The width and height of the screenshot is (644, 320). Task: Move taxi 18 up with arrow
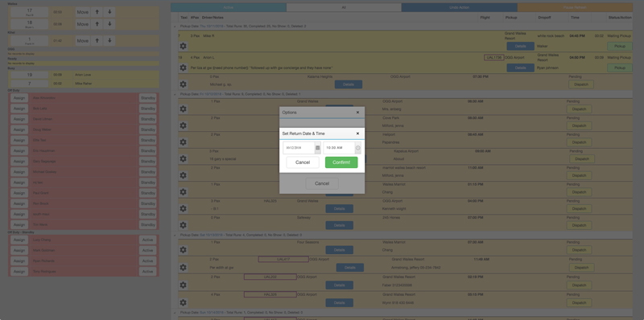tap(97, 24)
